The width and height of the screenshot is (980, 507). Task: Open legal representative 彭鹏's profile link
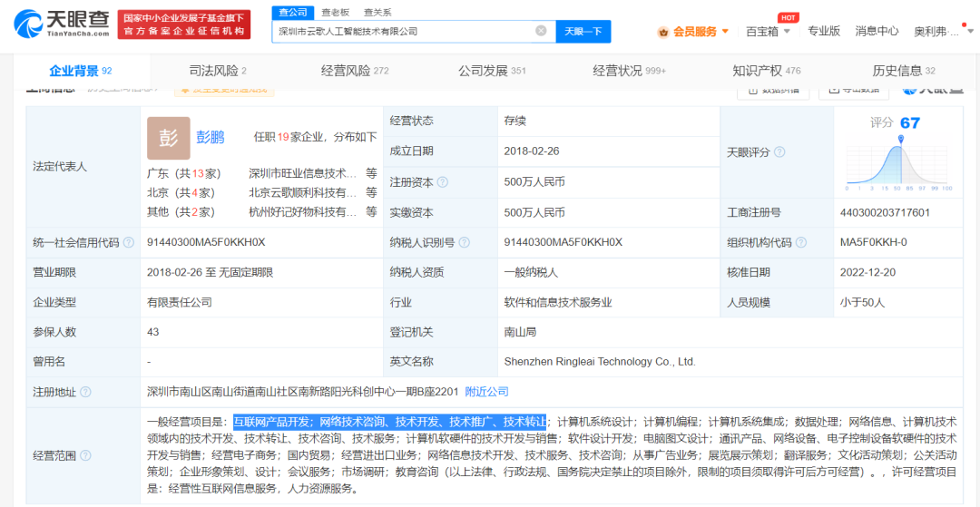click(211, 137)
